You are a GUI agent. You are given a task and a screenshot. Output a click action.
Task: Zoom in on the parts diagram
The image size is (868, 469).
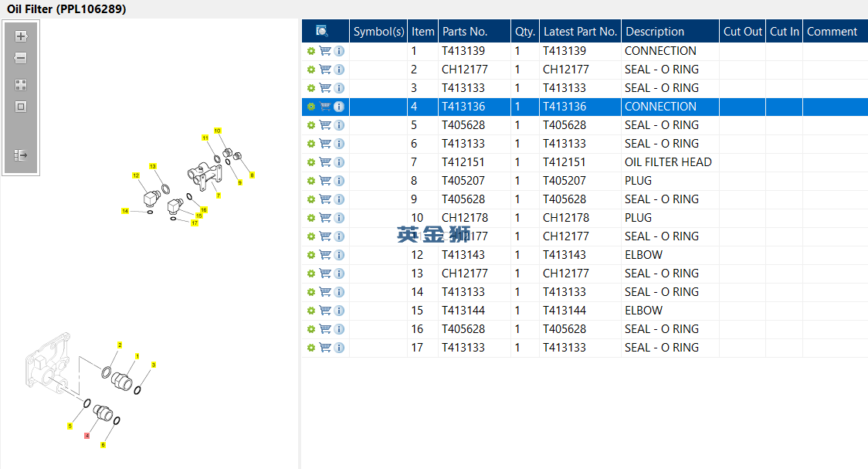[21, 36]
